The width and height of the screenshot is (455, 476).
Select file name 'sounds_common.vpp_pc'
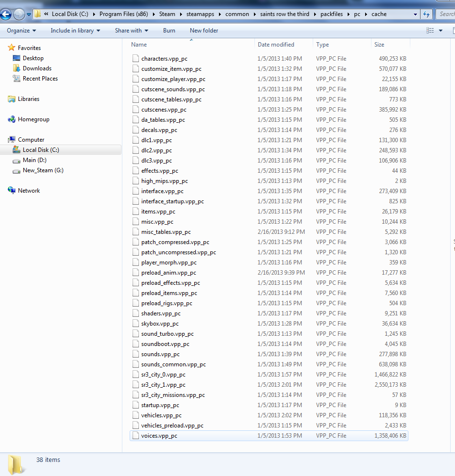173,364
